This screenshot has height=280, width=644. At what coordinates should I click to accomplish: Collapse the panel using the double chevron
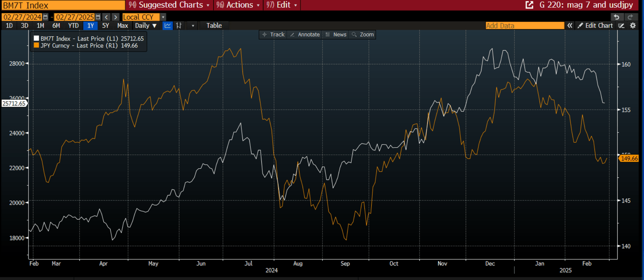(x=570, y=26)
